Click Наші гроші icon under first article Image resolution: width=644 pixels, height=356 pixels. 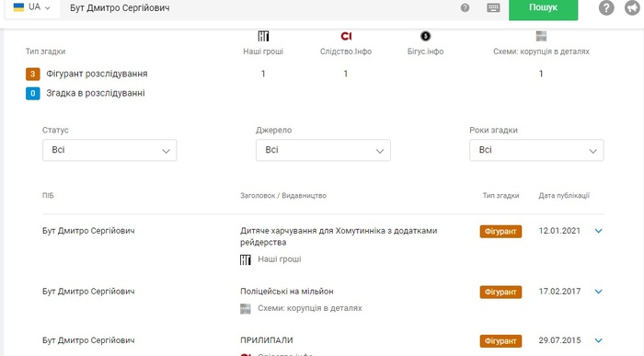(x=246, y=260)
